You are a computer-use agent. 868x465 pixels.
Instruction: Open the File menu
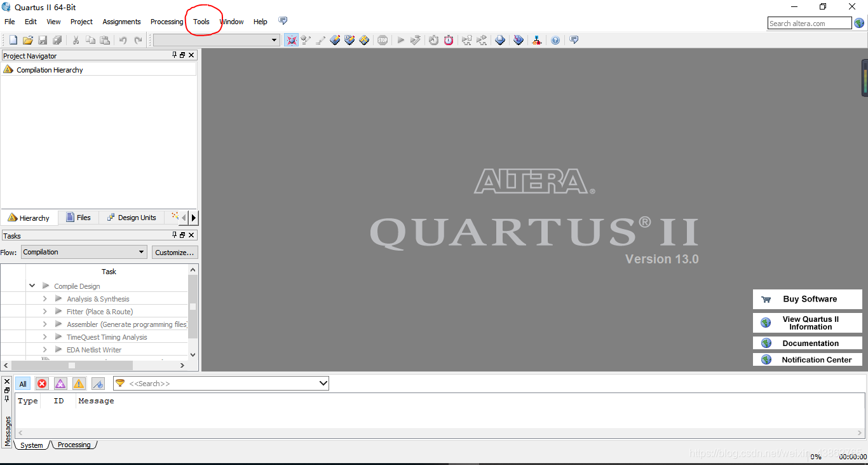coord(10,22)
